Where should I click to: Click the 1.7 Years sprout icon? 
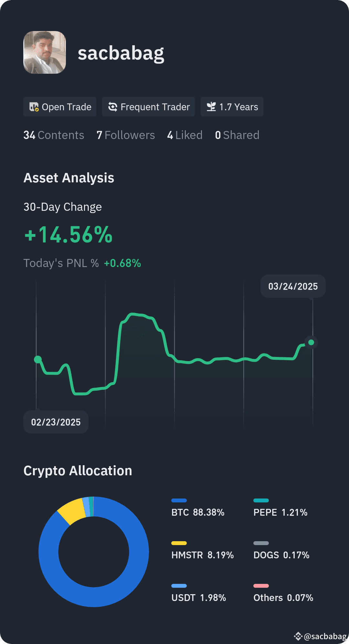211,107
